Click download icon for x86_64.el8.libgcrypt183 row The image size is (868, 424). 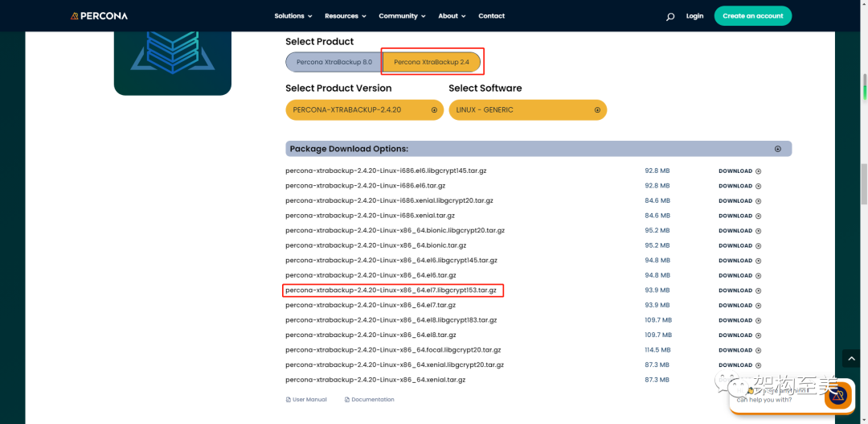pyautogui.click(x=759, y=320)
